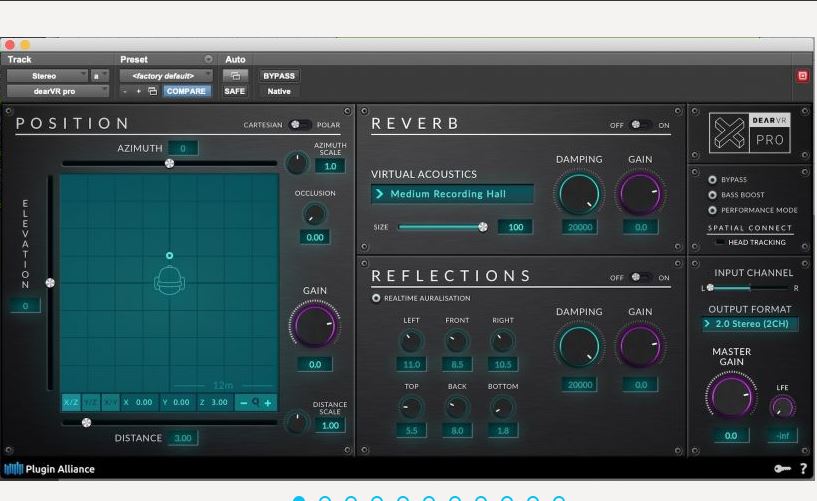Click the header BYPASS button
Viewport: 817px width, 501px height.
click(279, 76)
